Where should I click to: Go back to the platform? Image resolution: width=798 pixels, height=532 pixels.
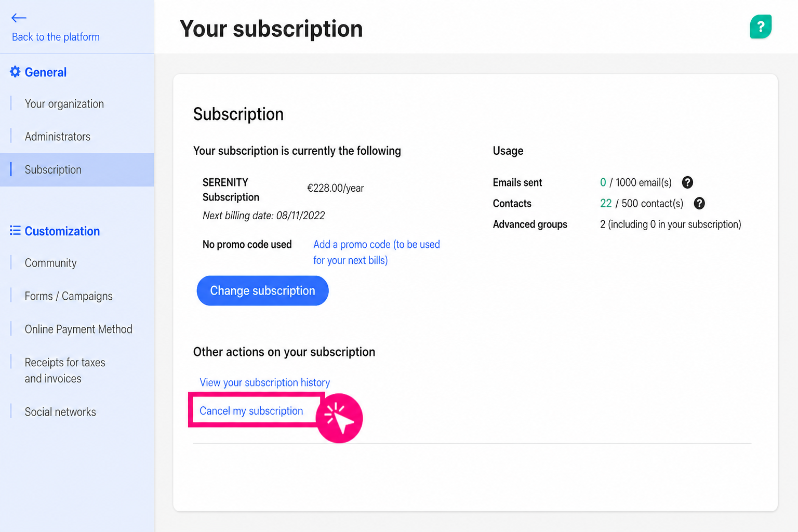point(56,37)
